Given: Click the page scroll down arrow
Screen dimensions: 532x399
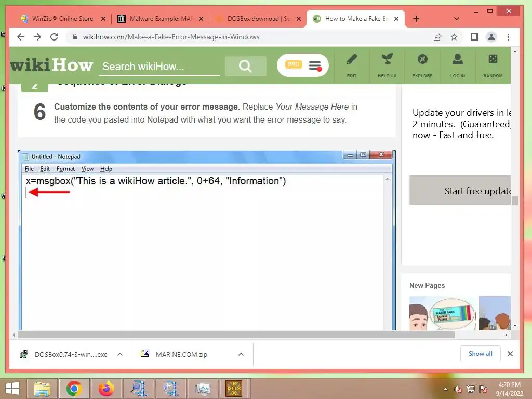Looking at the screenshot, I should (x=515, y=325).
